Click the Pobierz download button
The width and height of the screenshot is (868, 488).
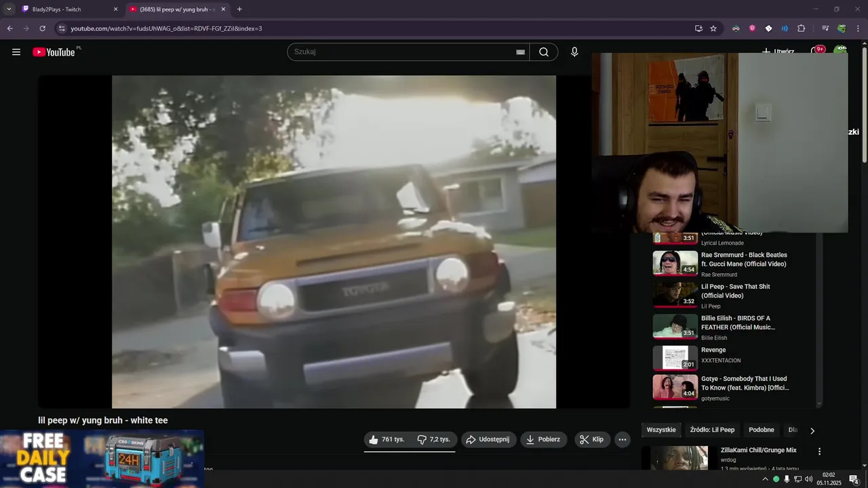(544, 439)
